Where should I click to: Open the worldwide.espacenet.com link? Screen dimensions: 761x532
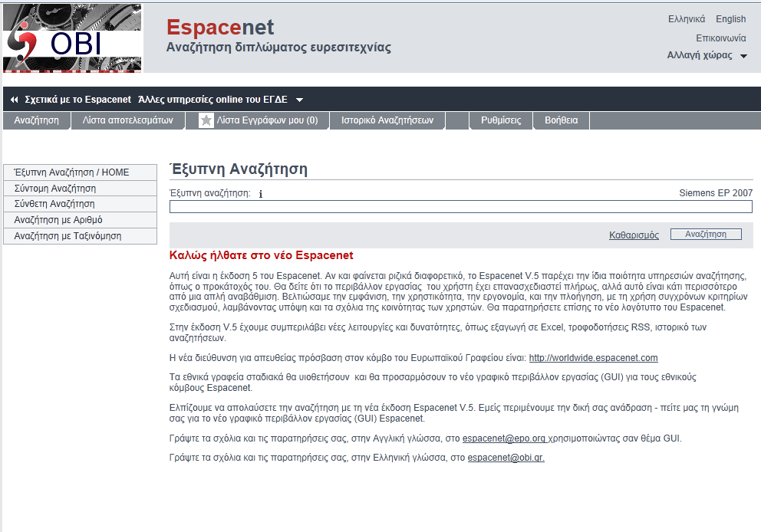tap(593, 358)
